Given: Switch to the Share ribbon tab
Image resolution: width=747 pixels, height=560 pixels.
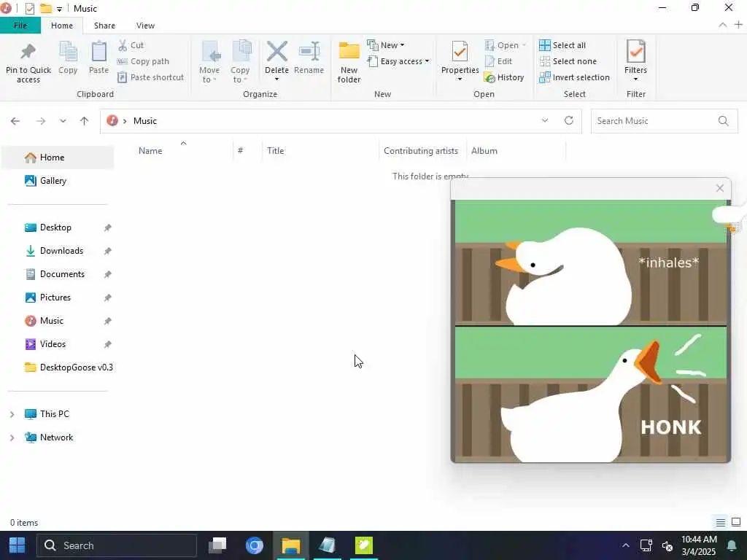Looking at the screenshot, I should (x=104, y=26).
